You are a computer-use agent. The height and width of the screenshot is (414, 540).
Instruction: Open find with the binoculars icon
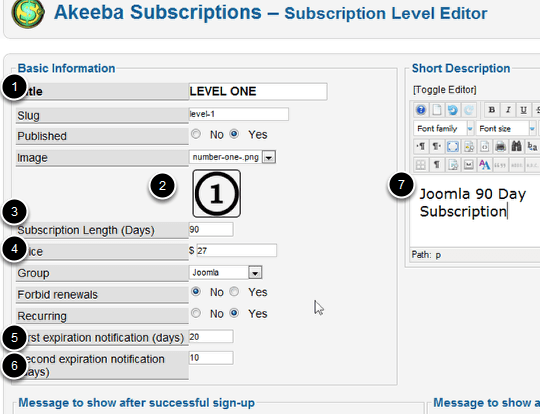[x=516, y=147]
